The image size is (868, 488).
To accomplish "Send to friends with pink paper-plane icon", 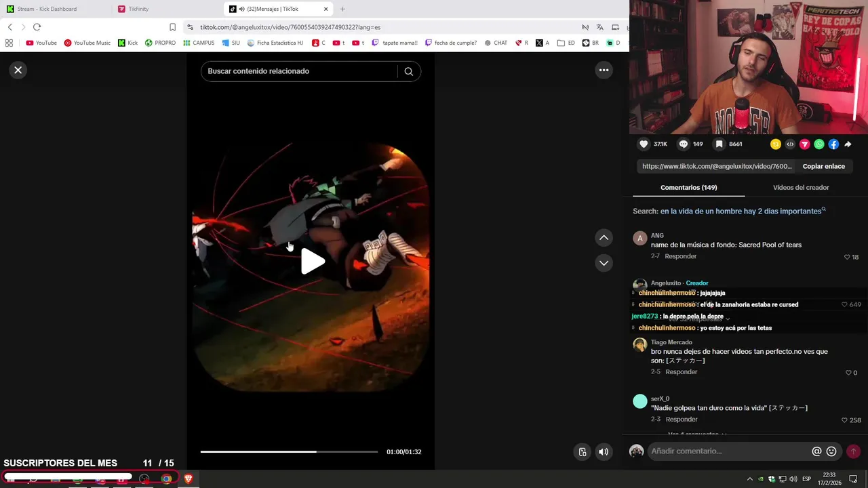I will [x=805, y=144].
